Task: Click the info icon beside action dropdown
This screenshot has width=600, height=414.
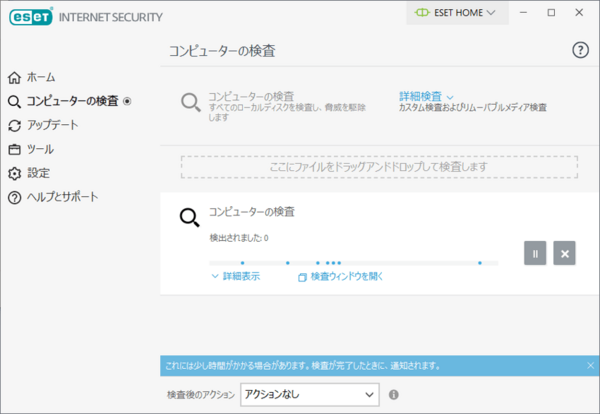Action: pyautogui.click(x=393, y=394)
